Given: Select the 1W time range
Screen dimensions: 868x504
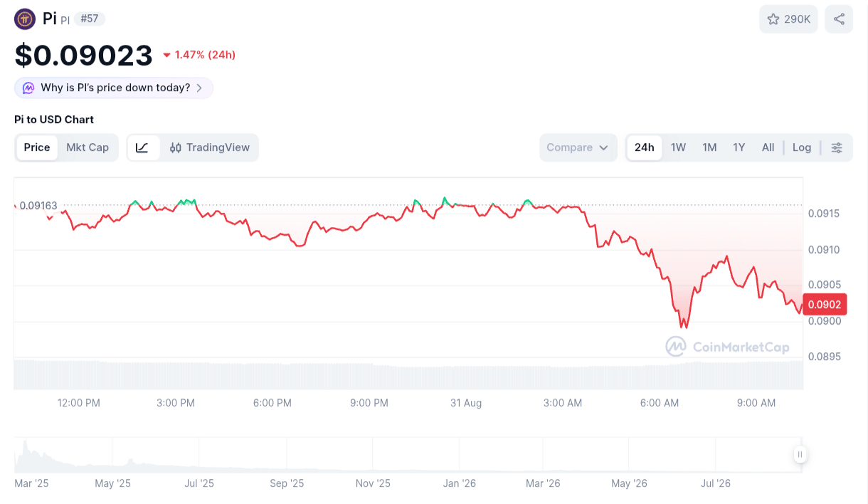Looking at the screenshot, I should tap(678, 147).
